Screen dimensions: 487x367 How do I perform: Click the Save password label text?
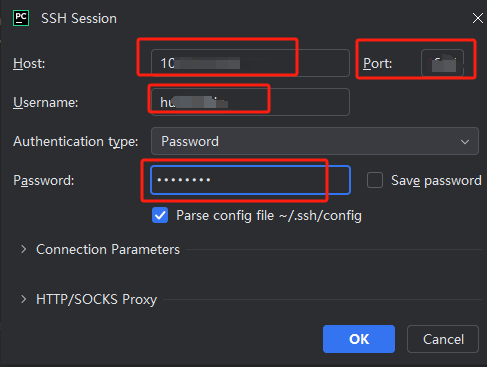pos(436,180)
